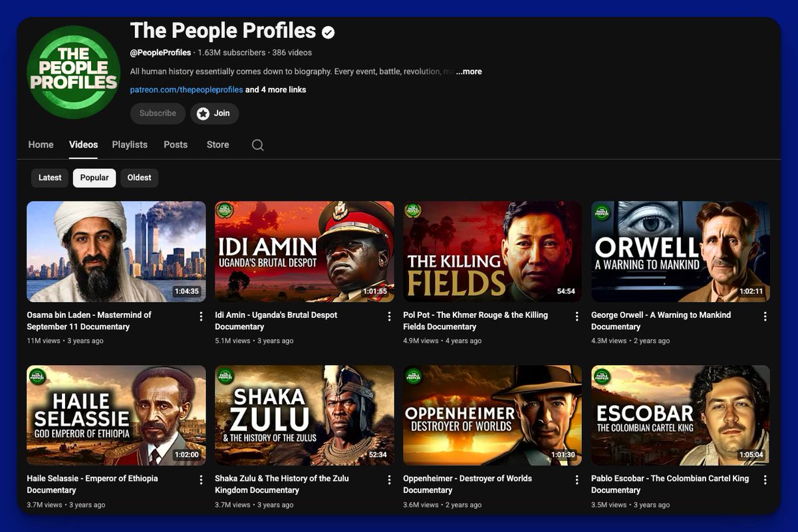This screenshot has width=798, height=532.
Task: Click '4.9M views • 4 years ago' text
Action: point(442,340)
